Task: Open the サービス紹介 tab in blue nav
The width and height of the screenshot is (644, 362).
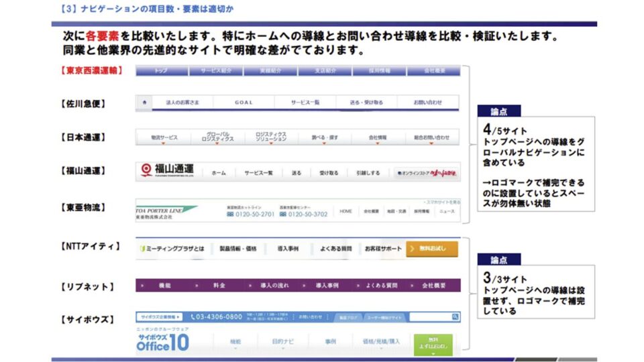Action: 216,70
